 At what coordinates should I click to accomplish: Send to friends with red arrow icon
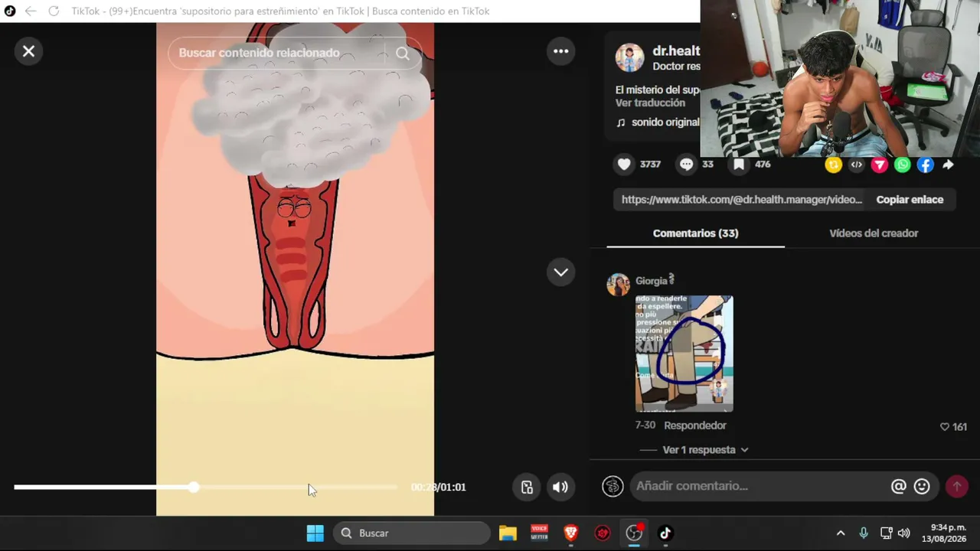point(879,165)
